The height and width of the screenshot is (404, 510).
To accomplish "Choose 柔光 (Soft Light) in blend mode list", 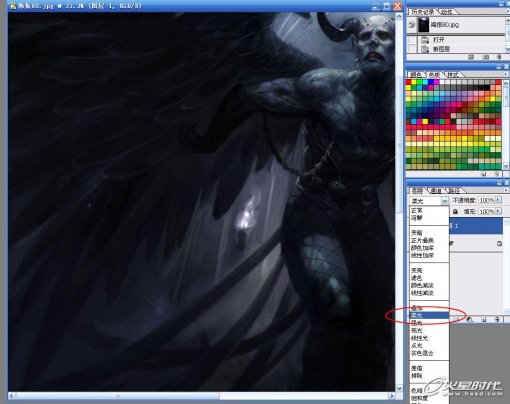I will point(429,315).
